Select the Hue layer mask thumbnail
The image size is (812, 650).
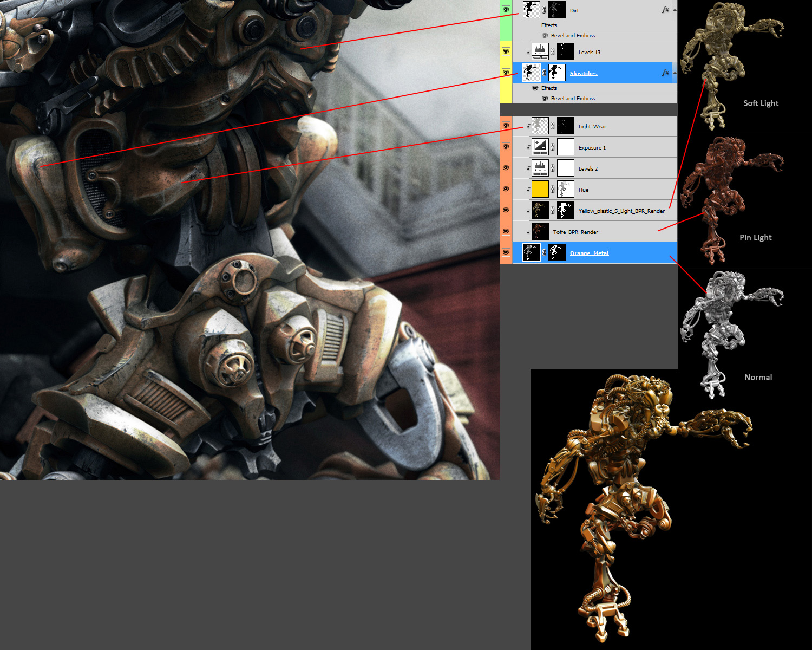click(x=566, y=189)
